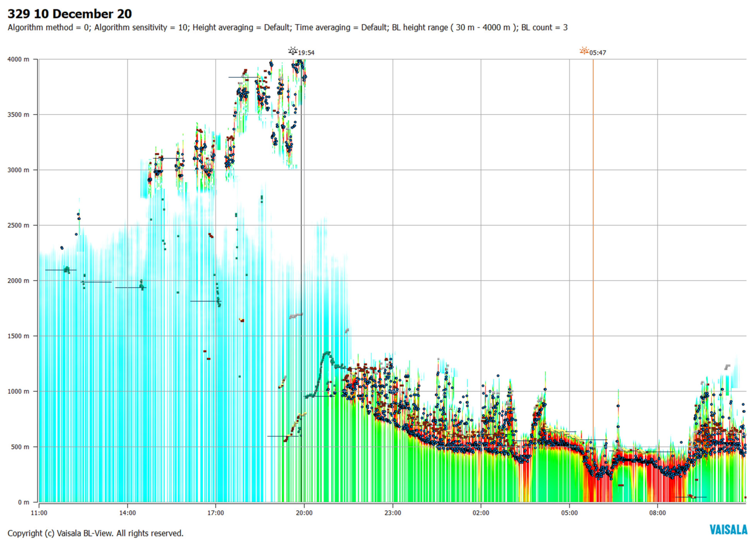Click the 23:00 time axis label

tap(393, 513)
